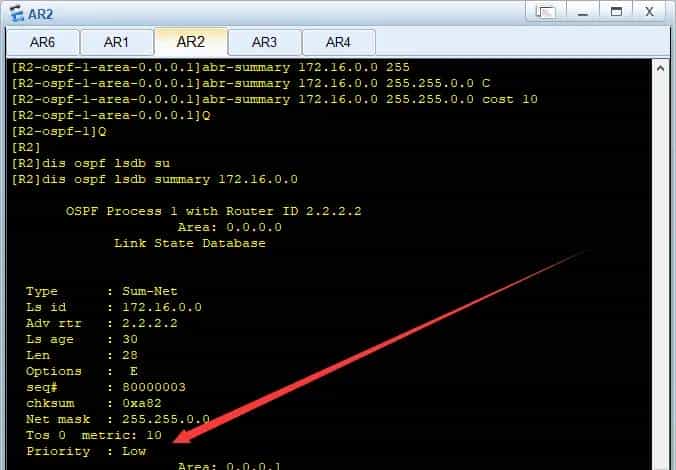676x470 pixels.
Task: Minimize the AR2 window
Action: 582,11
